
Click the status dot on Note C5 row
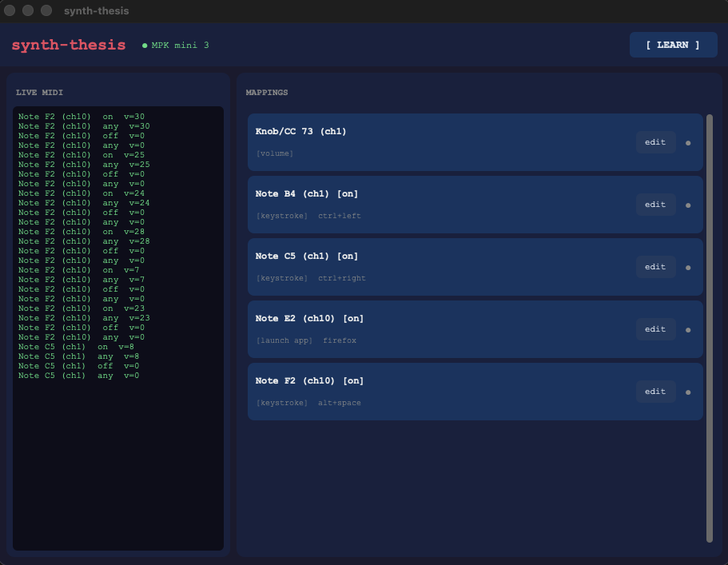[688, 268]
